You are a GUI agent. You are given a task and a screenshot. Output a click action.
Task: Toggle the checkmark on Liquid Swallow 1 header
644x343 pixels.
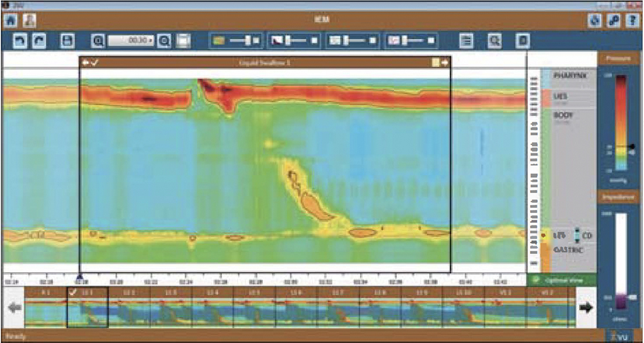point(95,63)
